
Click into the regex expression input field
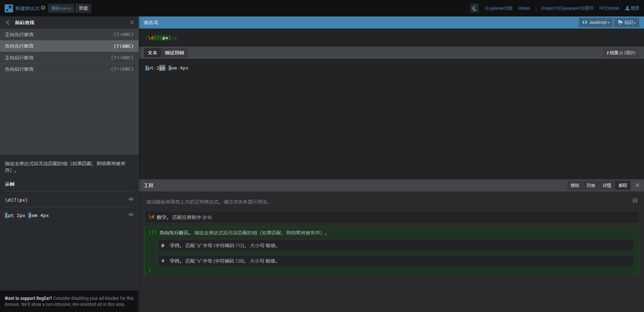(391, 38)
